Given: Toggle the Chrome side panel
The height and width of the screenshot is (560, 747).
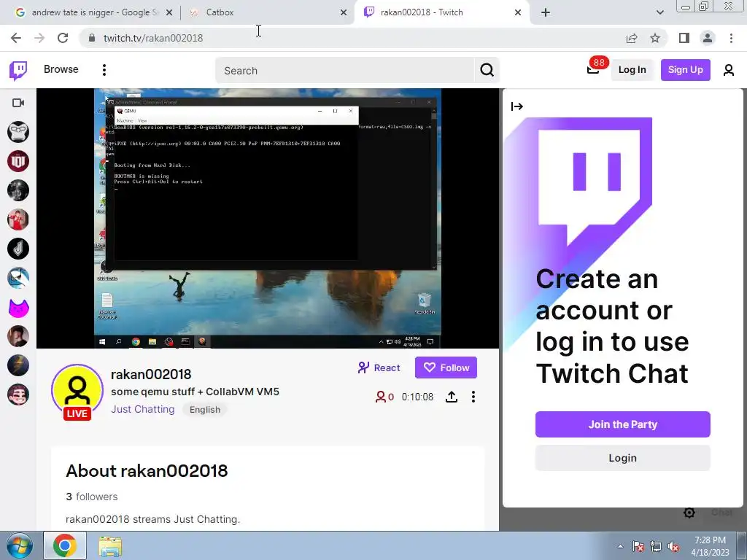Looking at the screenshot, I should pyautogui.click(x=684, y=38).
